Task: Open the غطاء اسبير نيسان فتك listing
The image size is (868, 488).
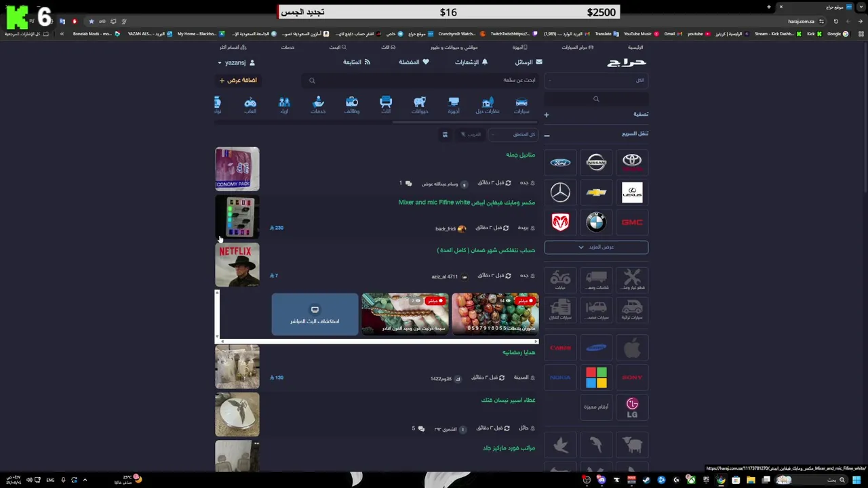Action: pos(508,401)
